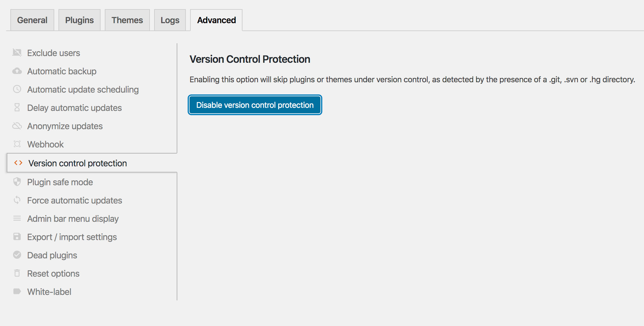
Task: Click the tag icon beside White-label
Action: (x=17, y=292)
